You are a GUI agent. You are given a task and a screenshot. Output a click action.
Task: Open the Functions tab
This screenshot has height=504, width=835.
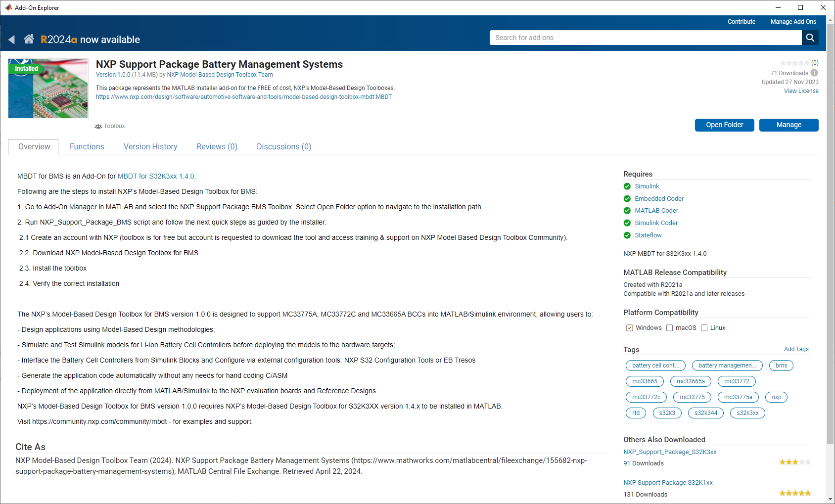point(87,146)
